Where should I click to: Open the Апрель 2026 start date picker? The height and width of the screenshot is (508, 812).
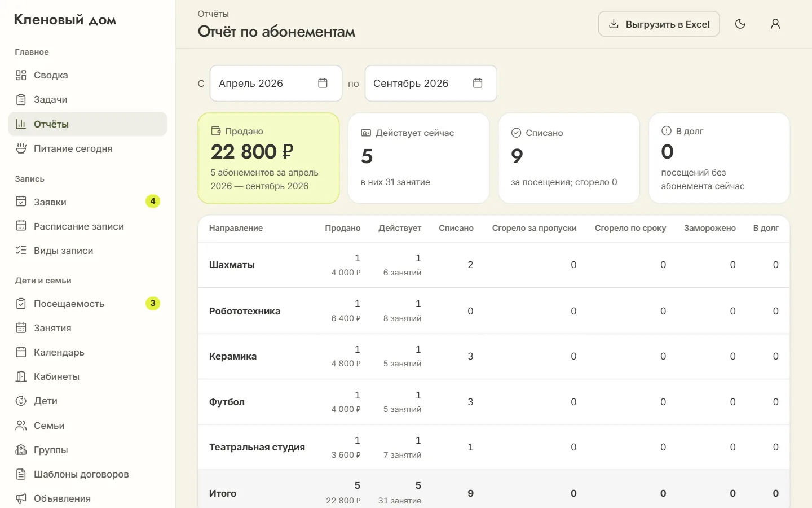click(276, 84)
